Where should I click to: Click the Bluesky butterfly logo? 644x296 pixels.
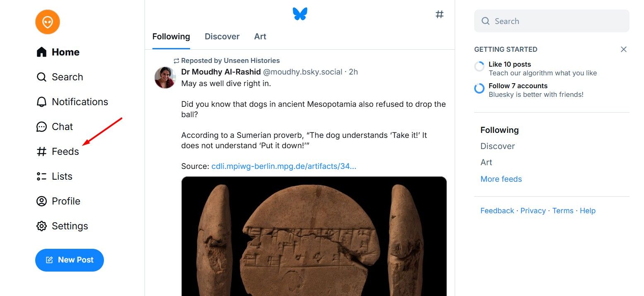300,14
